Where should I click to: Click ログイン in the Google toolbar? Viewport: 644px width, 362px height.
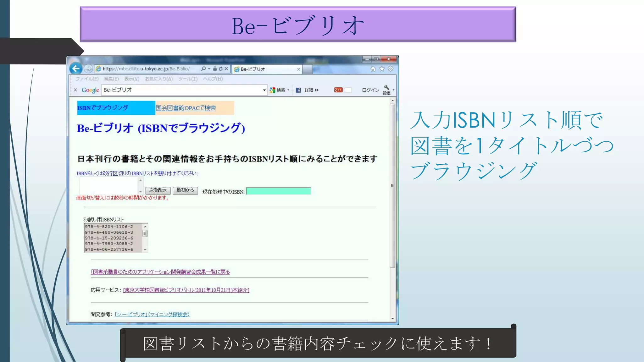pos(370,90)
